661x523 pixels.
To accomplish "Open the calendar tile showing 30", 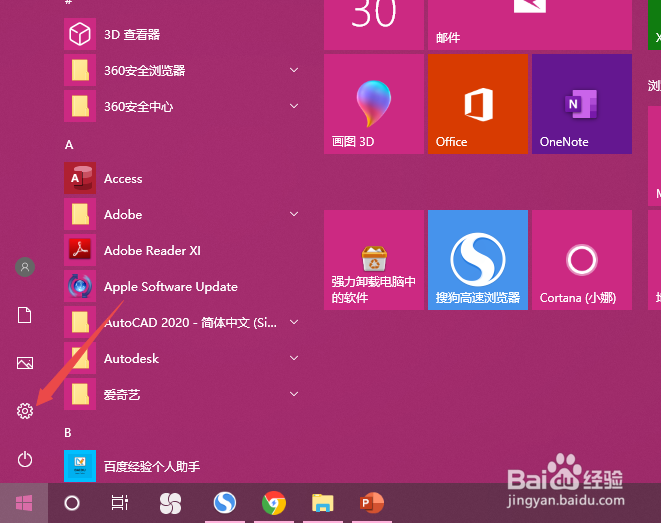I will pyautogui.click(x=374, y=25).
